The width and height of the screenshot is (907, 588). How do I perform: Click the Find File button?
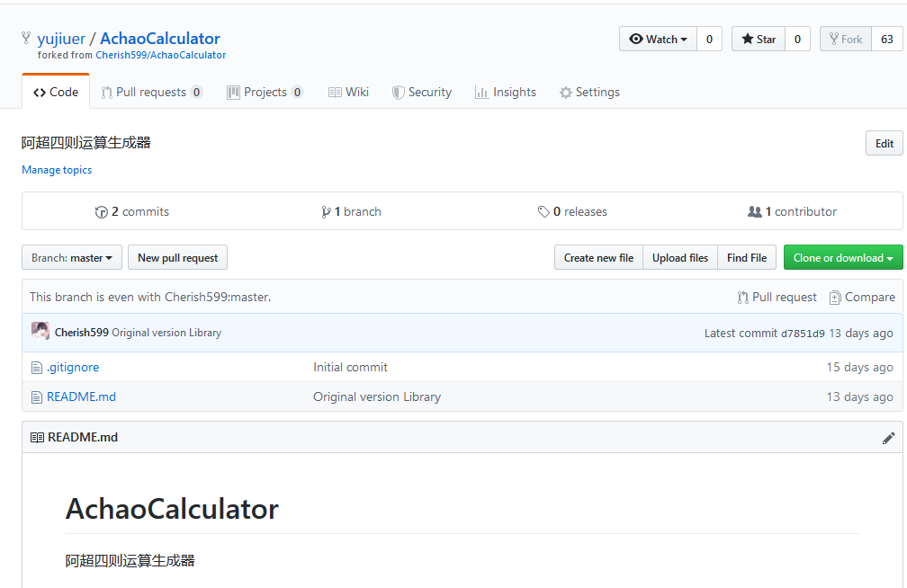(x=747, y=257)
